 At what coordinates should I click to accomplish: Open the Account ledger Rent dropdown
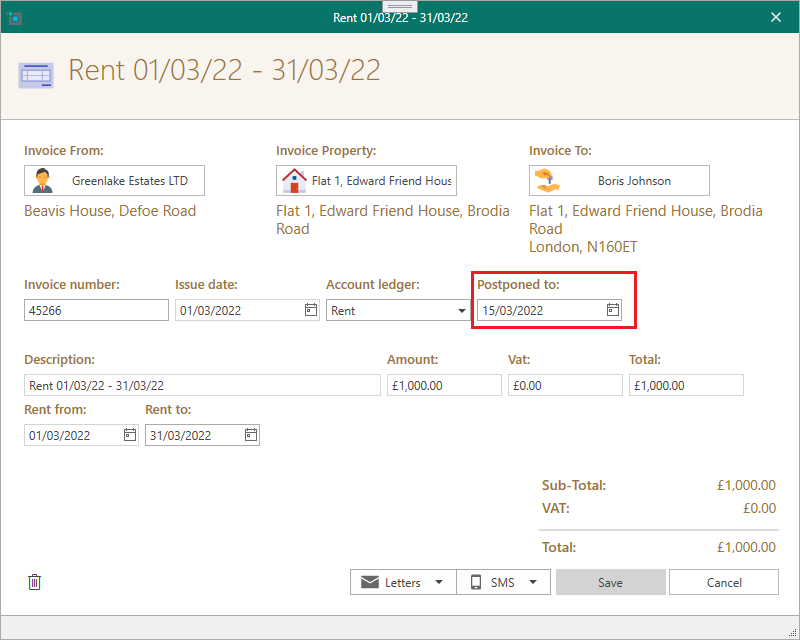pos(398,310)
